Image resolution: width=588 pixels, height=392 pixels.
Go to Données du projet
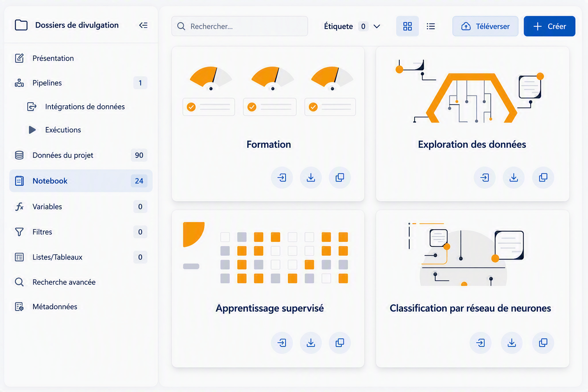tap(81, 155)
